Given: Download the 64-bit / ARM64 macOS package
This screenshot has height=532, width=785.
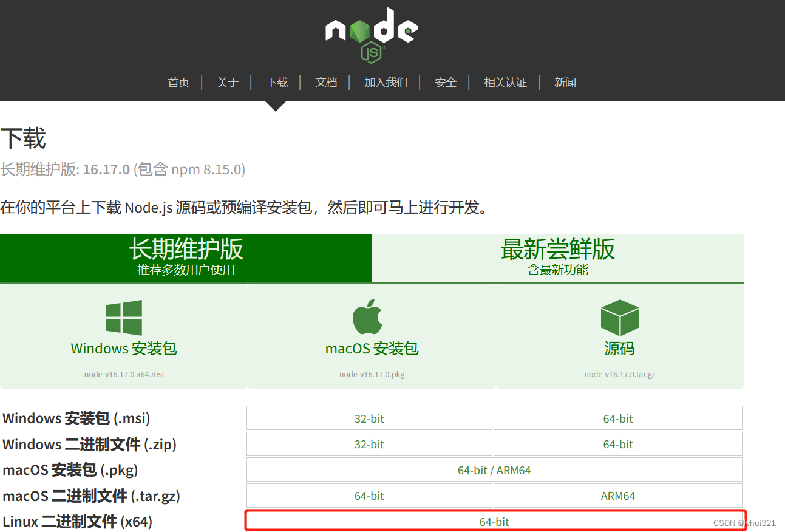Looking at the screenshot, I should point(494,469).
